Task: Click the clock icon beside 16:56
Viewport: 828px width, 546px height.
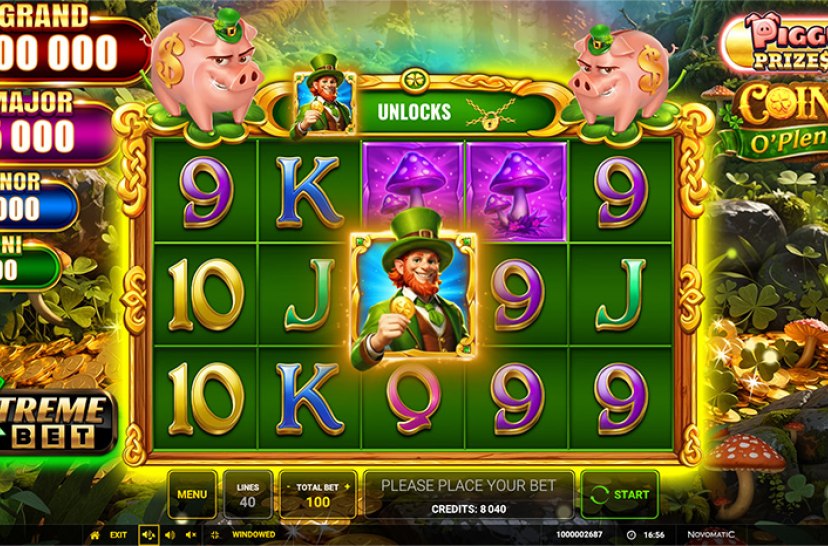Action: [x=631, y=535]
